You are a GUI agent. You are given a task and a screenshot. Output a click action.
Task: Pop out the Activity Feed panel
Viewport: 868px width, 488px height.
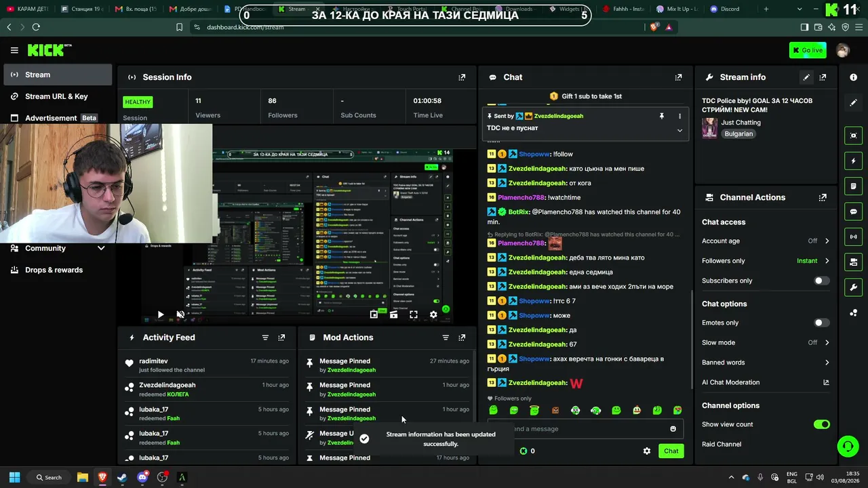click(x=281, y=338)
